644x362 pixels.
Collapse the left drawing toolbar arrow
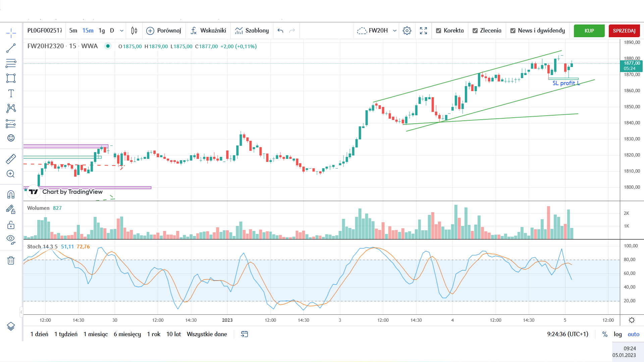coord(21,312)
